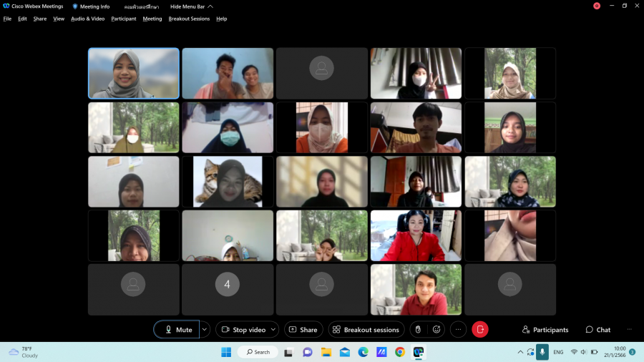This screenshot has width=644, height=362.
Task: Expand the video options arrow beside Stop video
Action: pos(273,329)
